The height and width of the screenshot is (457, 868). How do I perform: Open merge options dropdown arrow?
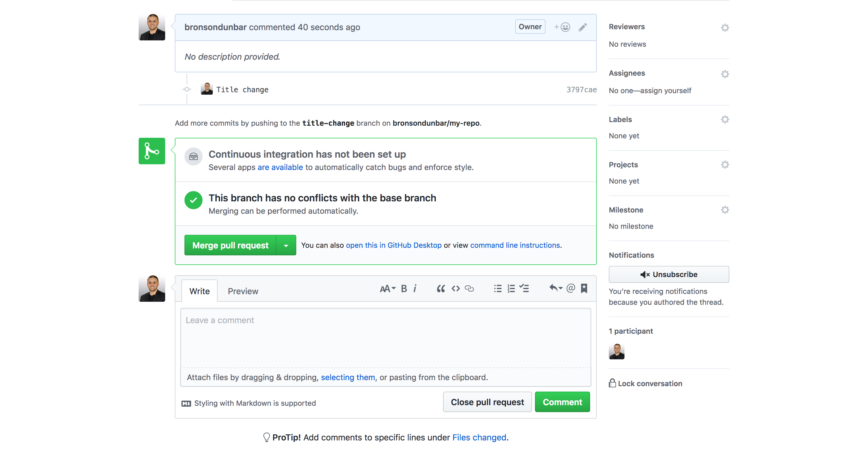[x=286, y=245]
